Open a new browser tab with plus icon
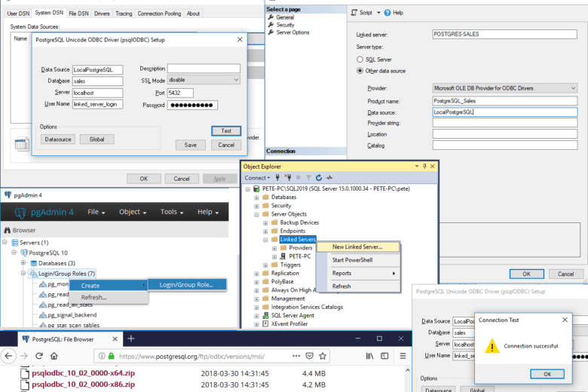This screenshot has width=588, height=392. tap(130, 339)
